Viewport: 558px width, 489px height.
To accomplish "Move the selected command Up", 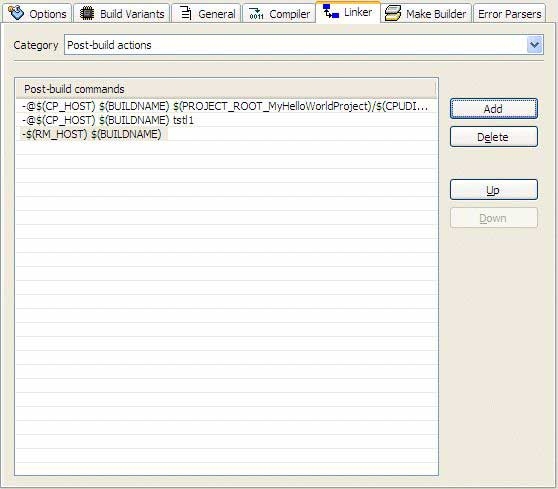I will [494, 190].
